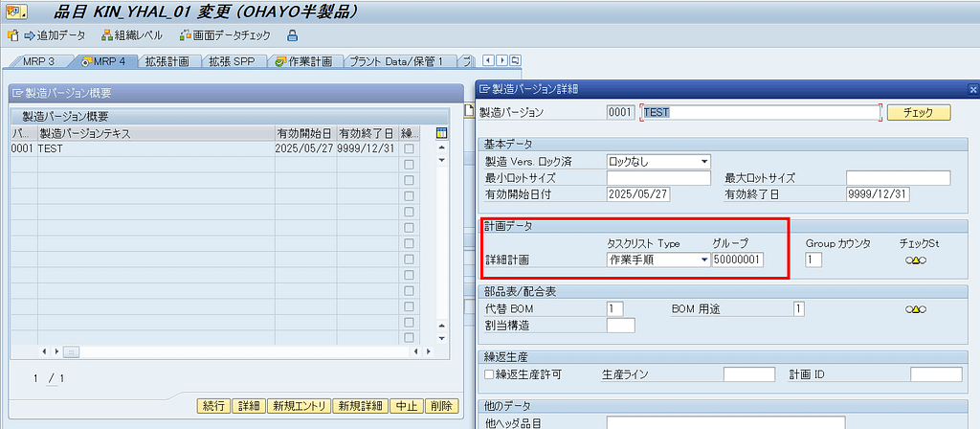Screen dimensions: 980x429
Task: Click the tab list icon after tab arrows
Action: coord(514,61)
